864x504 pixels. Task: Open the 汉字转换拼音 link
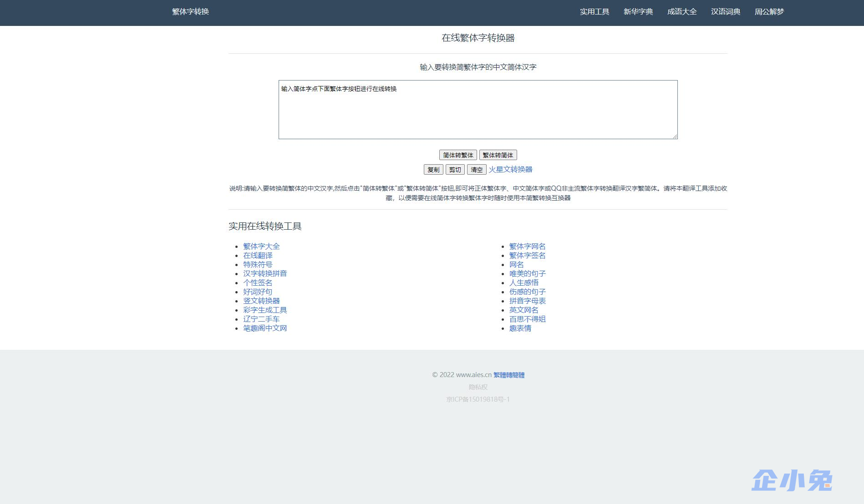(265, 273)
